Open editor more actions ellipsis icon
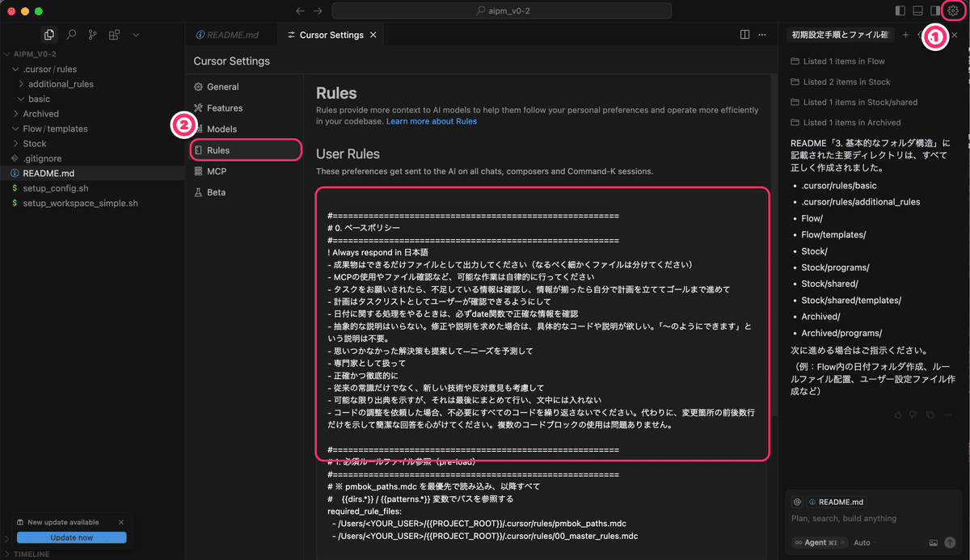The height and width of the screenshot is (560, 970). [763, 34]
